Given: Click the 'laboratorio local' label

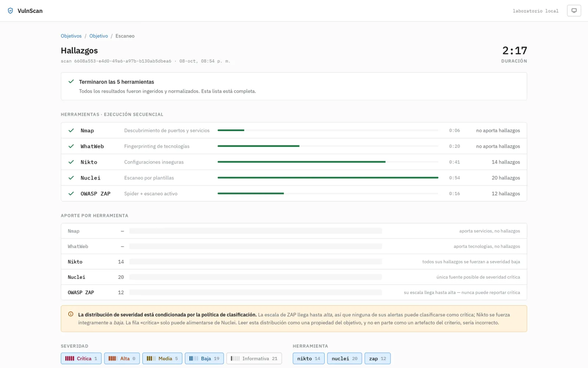Looking at the screenshot, I should click(x=535, y=11).
